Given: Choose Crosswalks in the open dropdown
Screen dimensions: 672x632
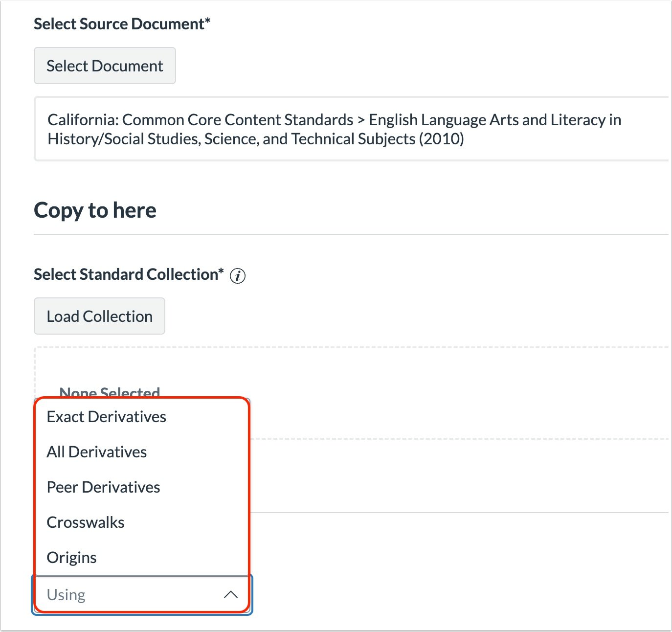Looking at the screenshot, I should (85, 522).
